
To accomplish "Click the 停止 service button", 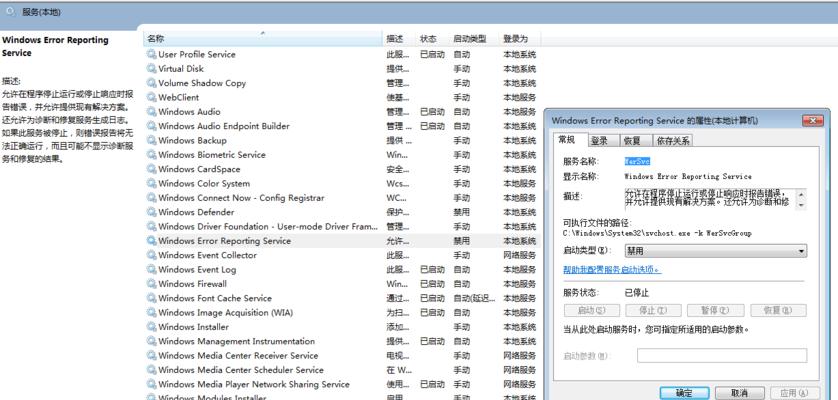I will click(x=653, y=310).
